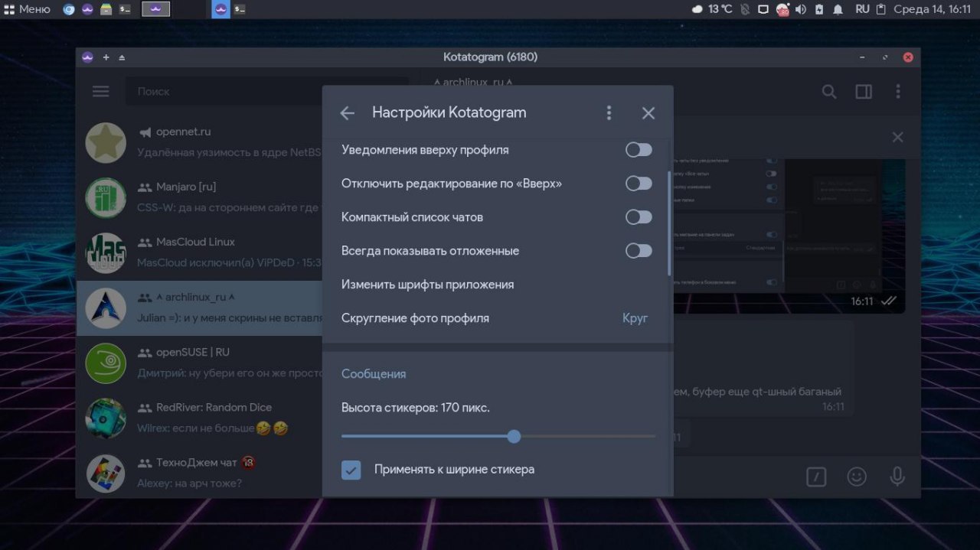Toggle Отключить редактирование по «Вверх» switch
Screen dimensions: 980x550
click(639, 184)
